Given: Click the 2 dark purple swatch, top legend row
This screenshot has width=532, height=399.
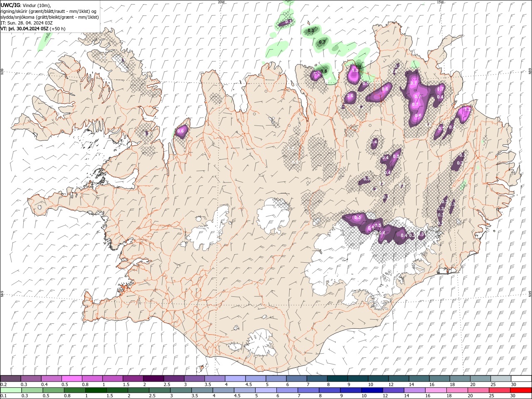Looking at the screenshot, I should [x=153, y=379].
